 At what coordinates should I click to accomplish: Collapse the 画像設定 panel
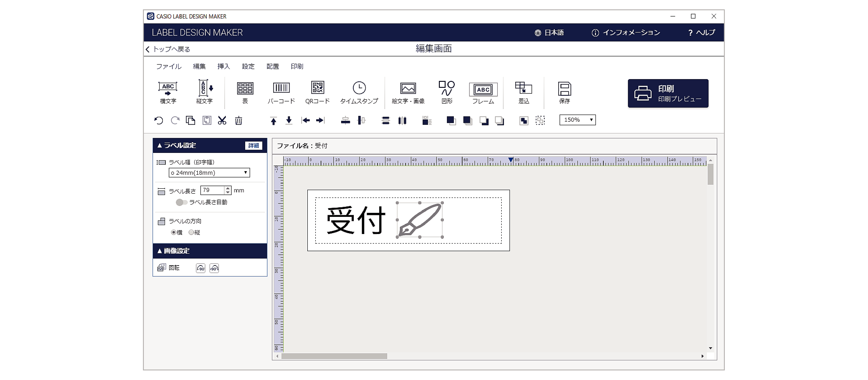[160, 251]
